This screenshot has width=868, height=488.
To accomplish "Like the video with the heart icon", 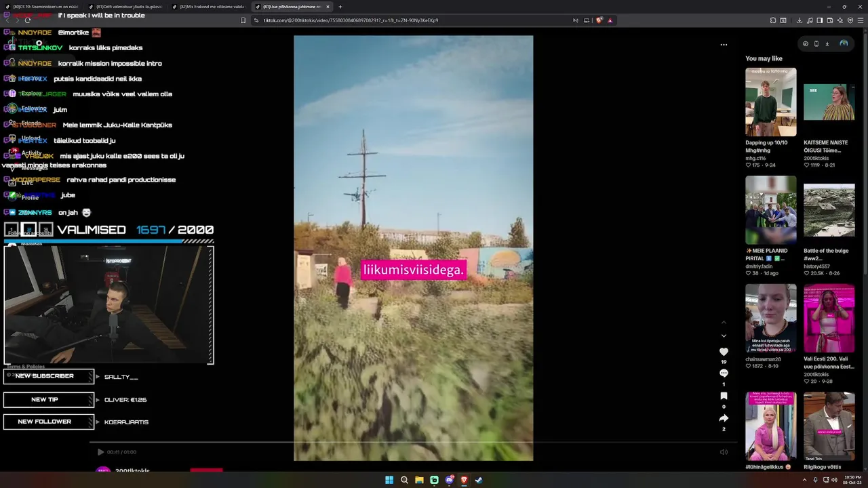I will [x=724, y=352].
